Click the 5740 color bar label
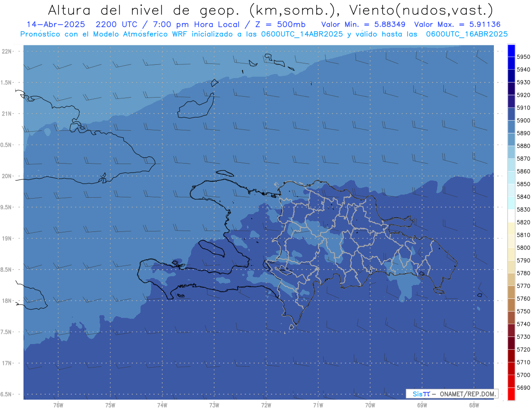Image resolution: width=532 pixels, height=411 pixels. (524, 324)
